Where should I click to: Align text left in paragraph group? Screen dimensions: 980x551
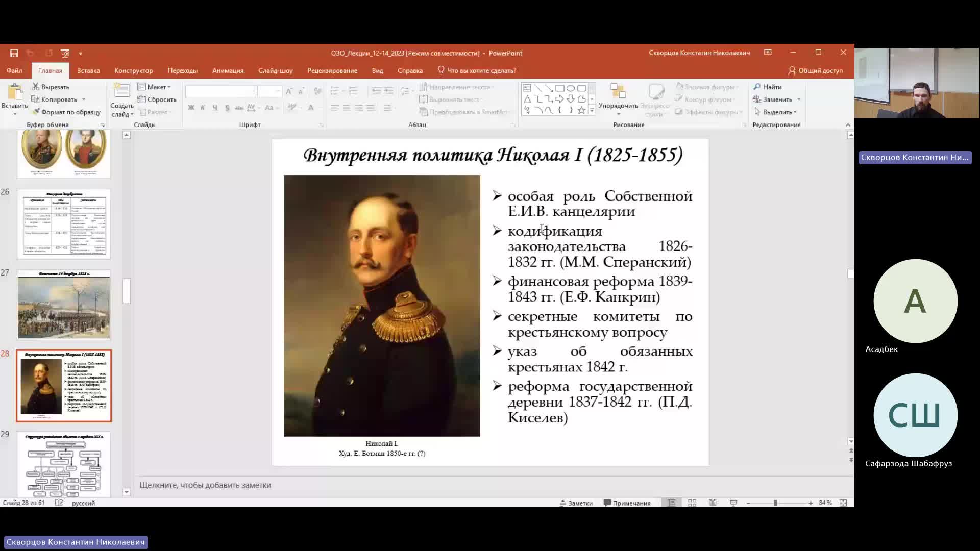click(x=334, y=108)
